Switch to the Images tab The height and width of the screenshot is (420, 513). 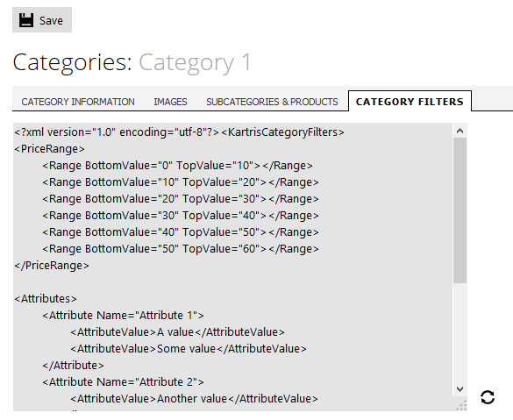(170, 102)
